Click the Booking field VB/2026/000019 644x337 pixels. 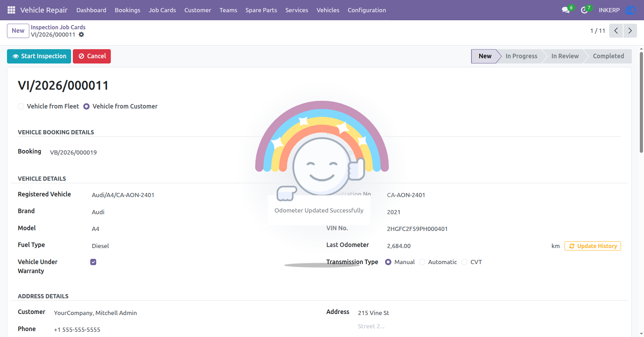[73, 152]
